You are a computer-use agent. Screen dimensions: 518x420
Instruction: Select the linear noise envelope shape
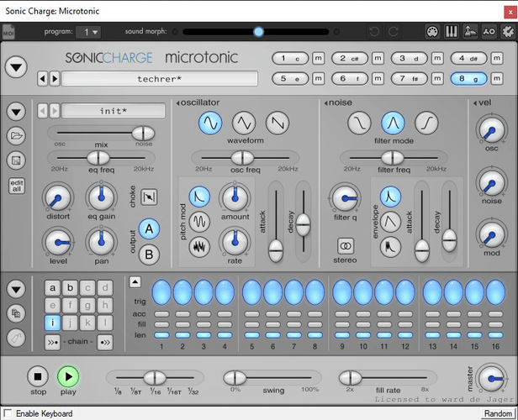point(390,222)
